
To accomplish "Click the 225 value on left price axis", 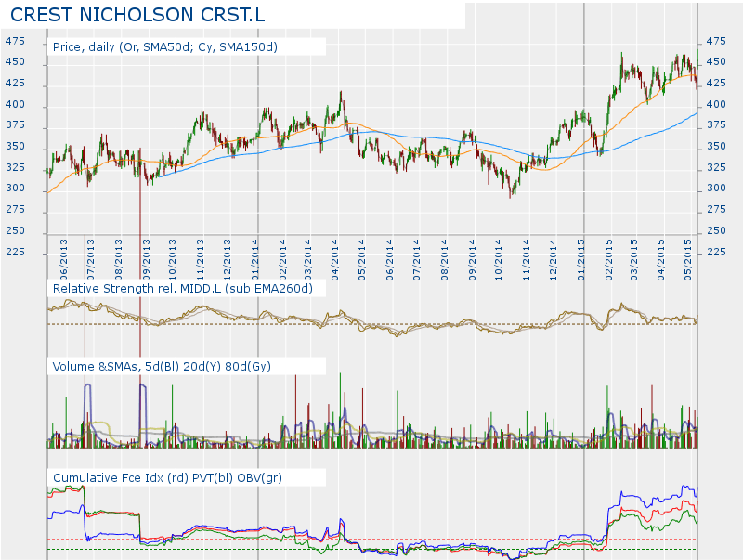I will click(x=15, y=252).
